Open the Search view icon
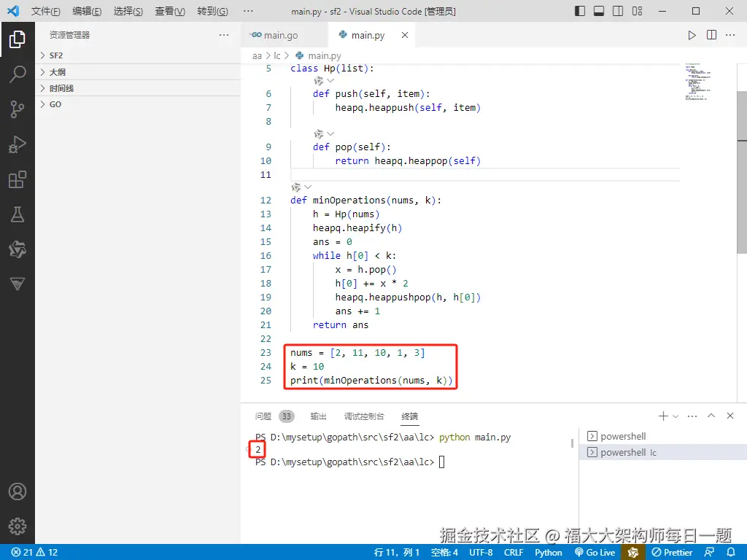The width and height of the screenshot is (747, 560). [18, 74]
